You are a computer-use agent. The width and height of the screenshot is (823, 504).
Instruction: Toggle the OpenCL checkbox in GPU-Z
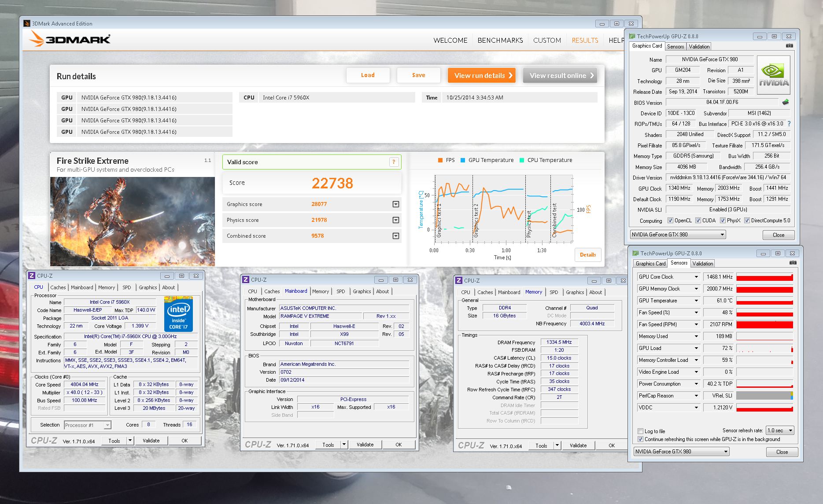tap(670, 221)
